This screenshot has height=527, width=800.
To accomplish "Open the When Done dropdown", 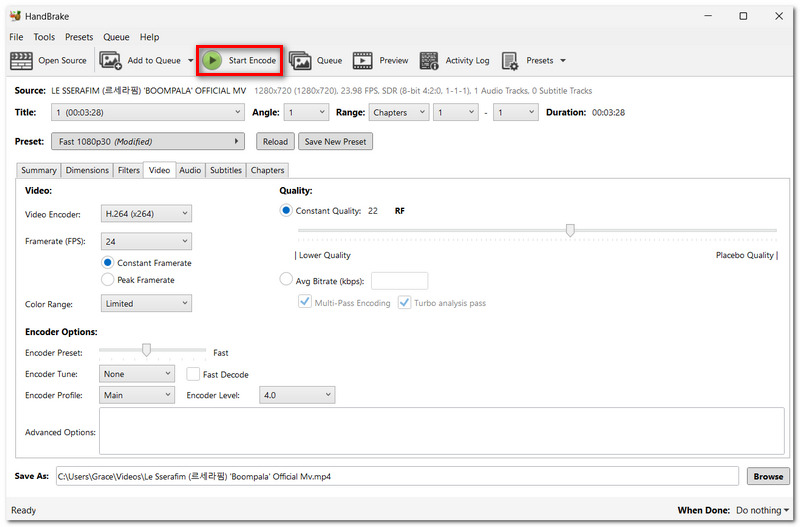I will [x=763, y=510].
